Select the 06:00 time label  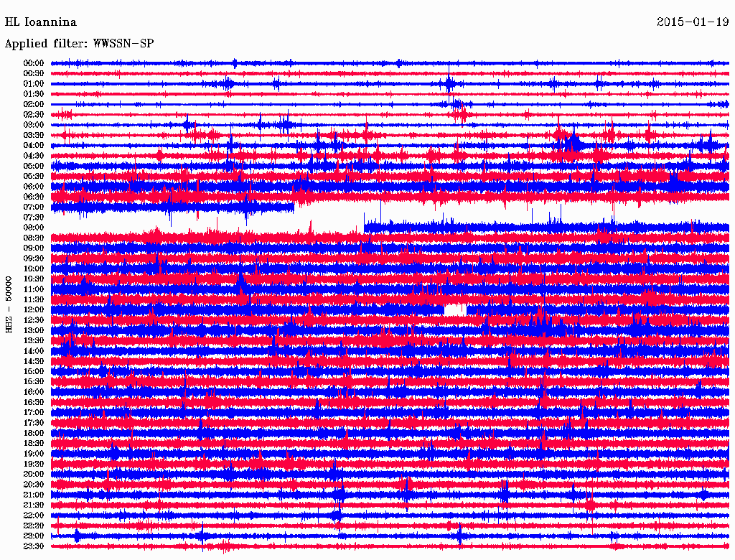pos(34,186)
